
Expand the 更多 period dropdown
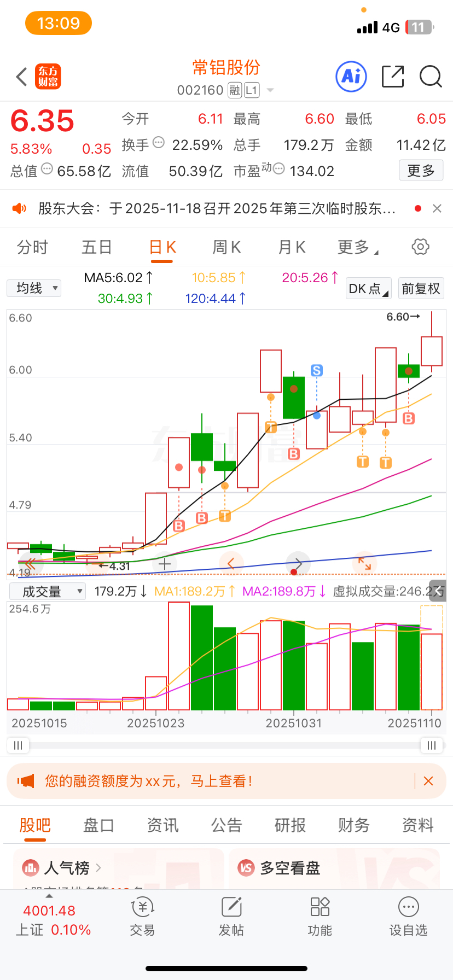pos(358,247)
